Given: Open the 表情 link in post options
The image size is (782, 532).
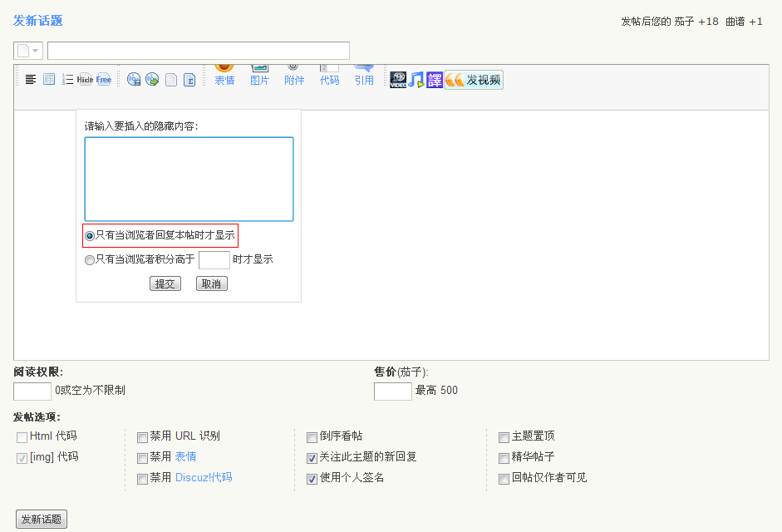Looking at the screenshot, I should pos(185,456).
